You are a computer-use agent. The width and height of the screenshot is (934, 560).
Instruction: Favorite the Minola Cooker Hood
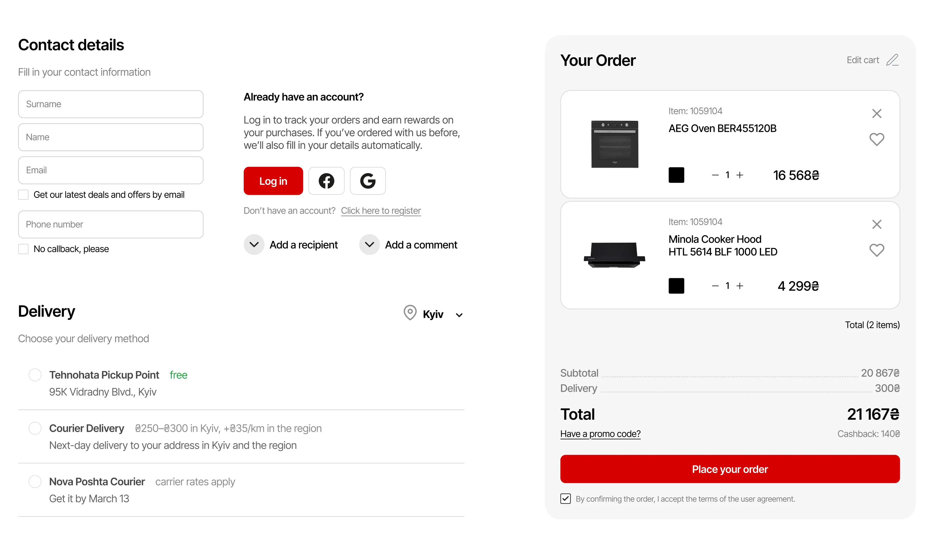(x=877, y=250)
